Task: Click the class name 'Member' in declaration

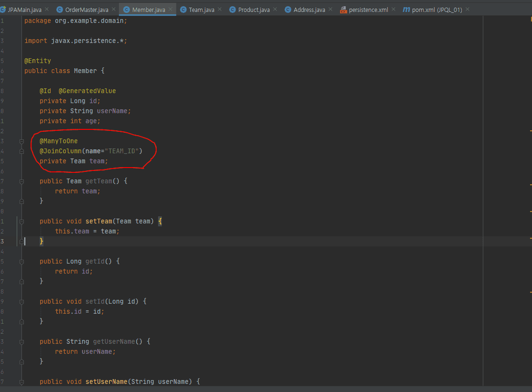Action: [85, 71]
